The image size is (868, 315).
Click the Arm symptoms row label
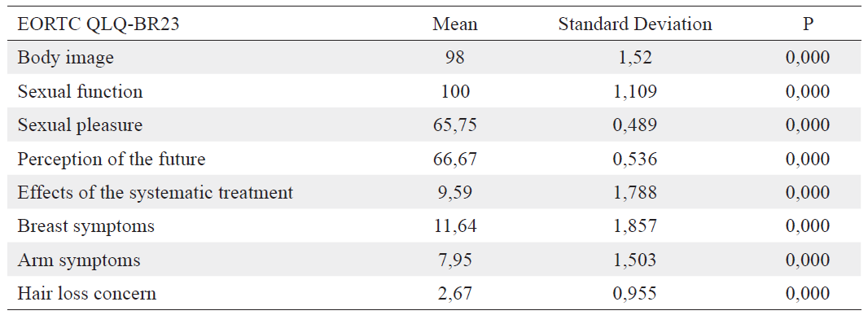(79, 260)
